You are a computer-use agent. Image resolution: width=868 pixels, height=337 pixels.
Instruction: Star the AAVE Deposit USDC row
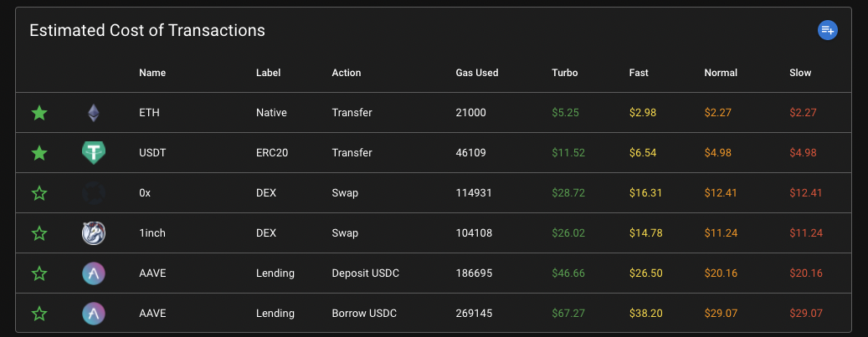[39, 273]
